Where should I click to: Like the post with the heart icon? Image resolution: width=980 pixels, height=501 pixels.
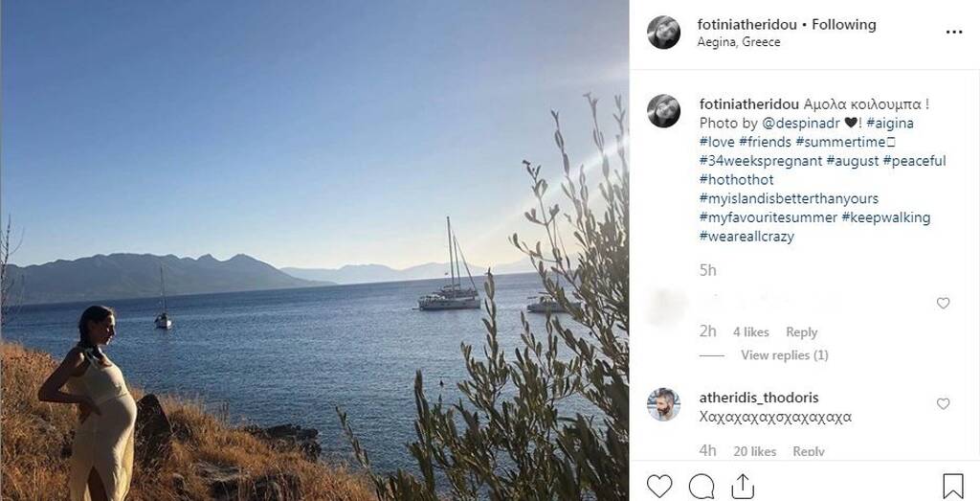(x=658, y=486)
